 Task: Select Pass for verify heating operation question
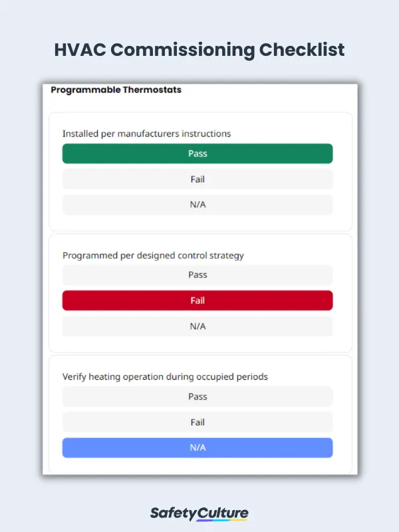coord(197,396)
